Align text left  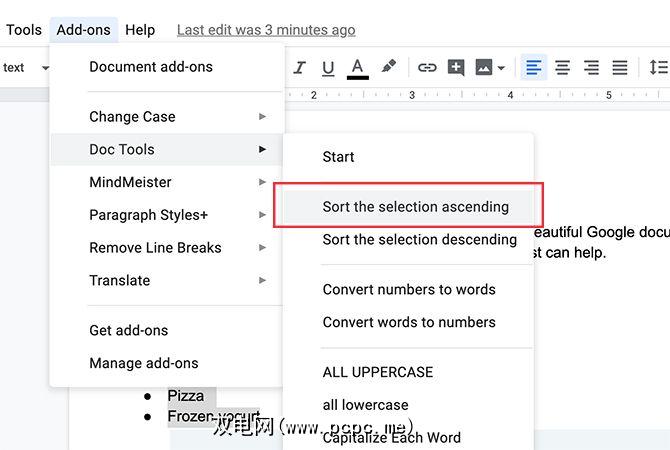click(534, 68)
